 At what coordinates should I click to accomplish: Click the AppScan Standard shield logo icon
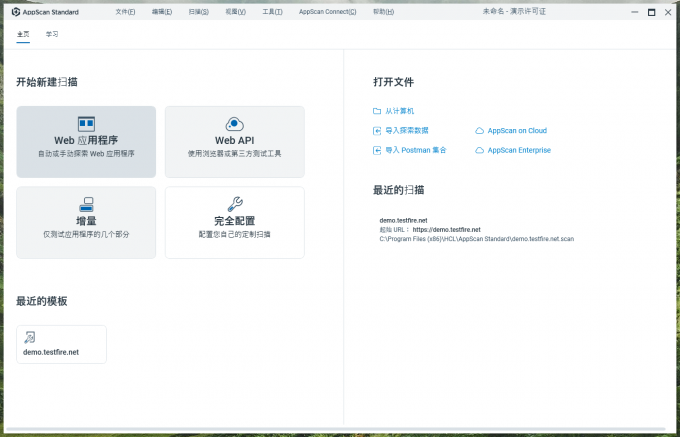click(x=16, y=12)
